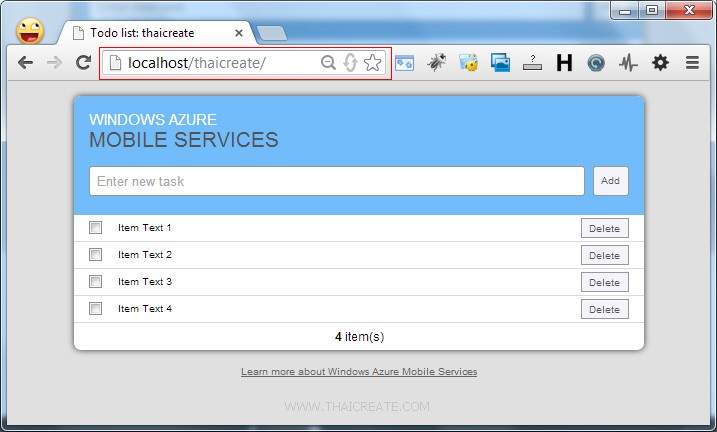Image resolution: width=717 pixels, height=432 pixels.
Task: Click the Add button
Action: coord(610,181)
